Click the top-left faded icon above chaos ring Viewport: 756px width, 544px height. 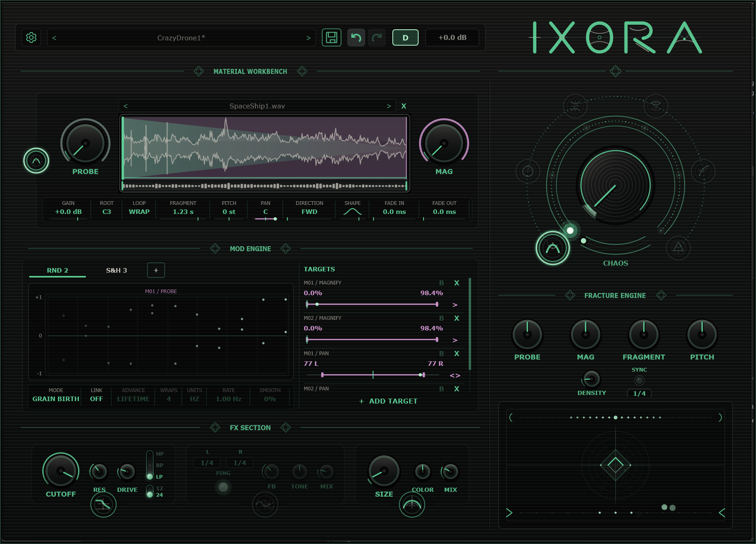click(575, 106)
